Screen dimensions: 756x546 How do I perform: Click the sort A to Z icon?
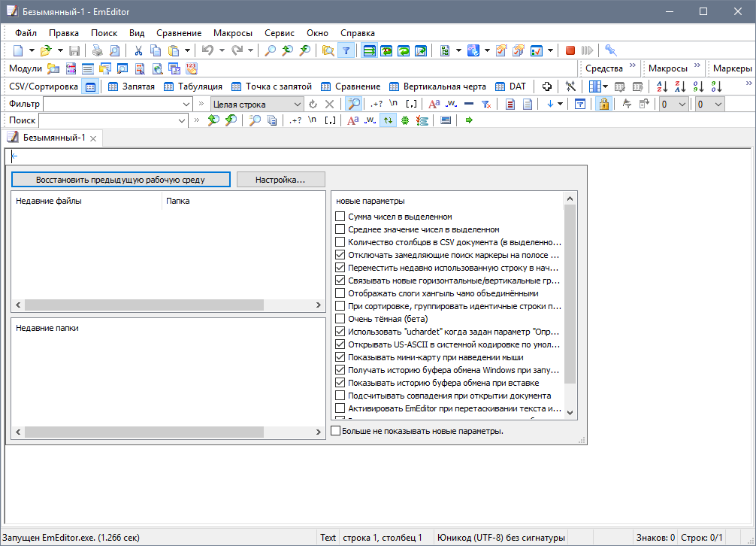[x=662, y=86]
